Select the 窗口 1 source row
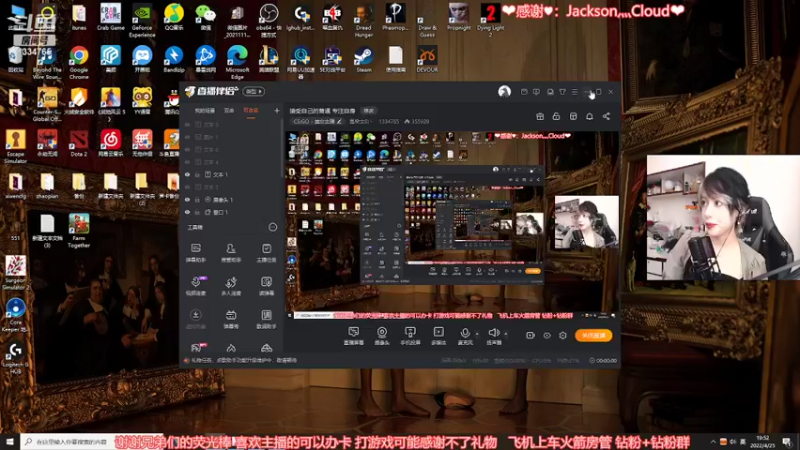 tap(232, 212)
